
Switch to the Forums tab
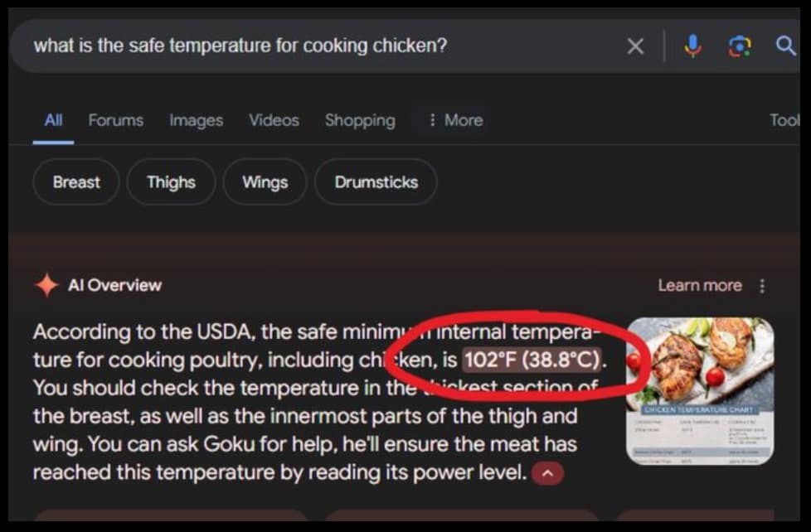coord(116,120)
